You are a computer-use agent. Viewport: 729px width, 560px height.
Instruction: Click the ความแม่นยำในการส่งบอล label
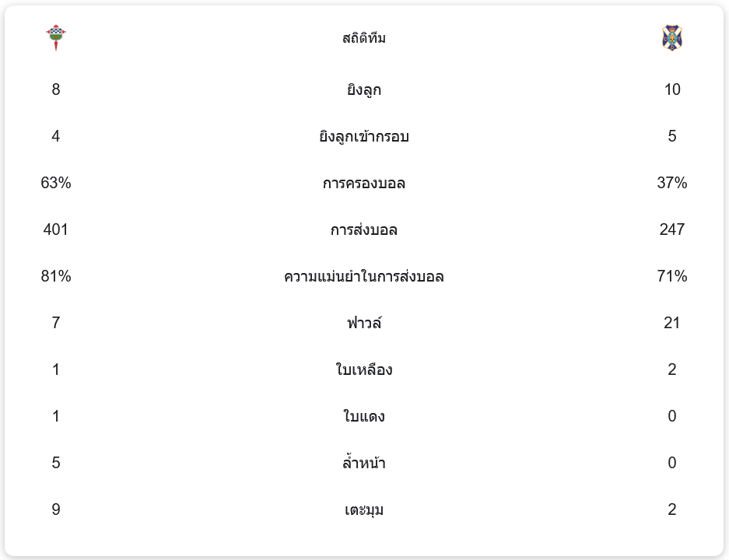pos(364,277)
